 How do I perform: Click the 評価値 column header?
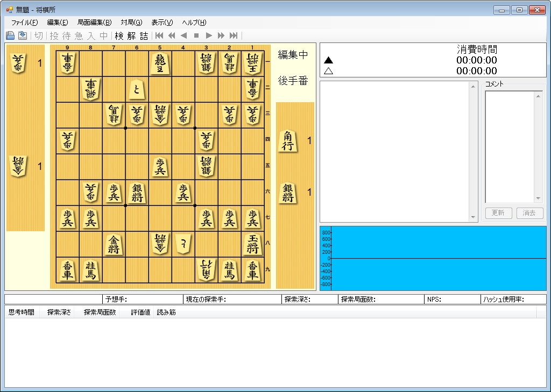[x=140, y=312]
